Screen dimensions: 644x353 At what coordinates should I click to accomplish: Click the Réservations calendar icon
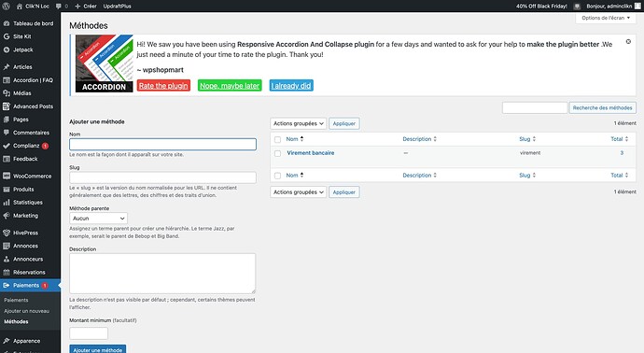7,273
